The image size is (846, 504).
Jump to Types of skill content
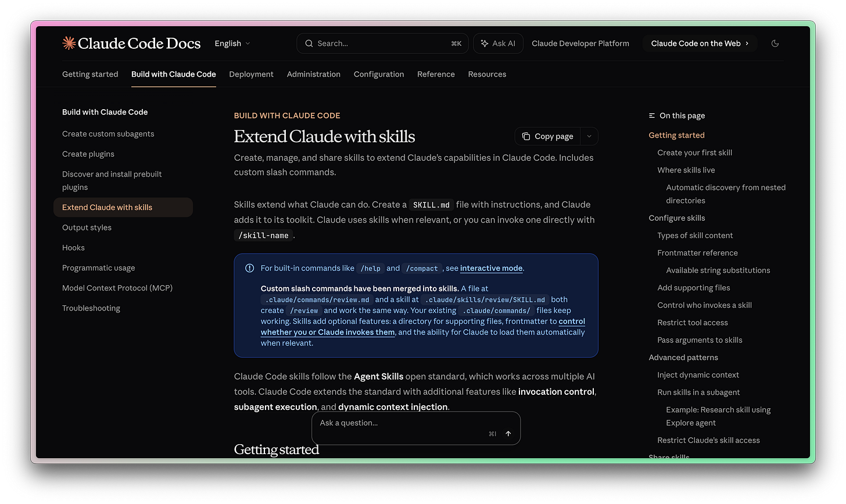click(x=695, y=236)
